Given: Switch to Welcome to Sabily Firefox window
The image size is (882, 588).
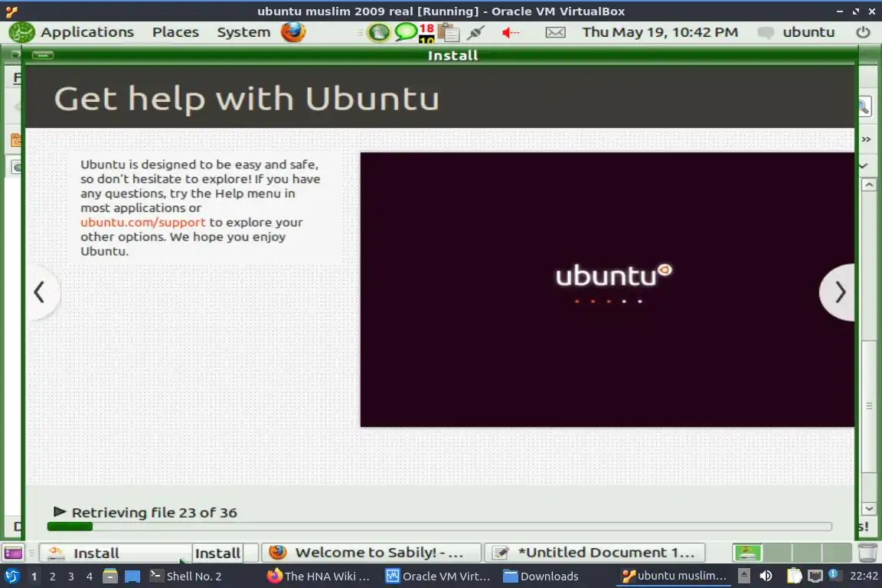Looking at the screenshot, I should [x=372, y=553].
